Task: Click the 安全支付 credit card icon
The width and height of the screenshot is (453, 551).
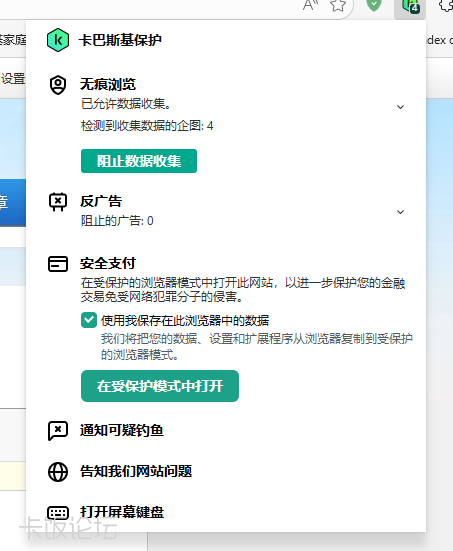Action: pos(58,264)
